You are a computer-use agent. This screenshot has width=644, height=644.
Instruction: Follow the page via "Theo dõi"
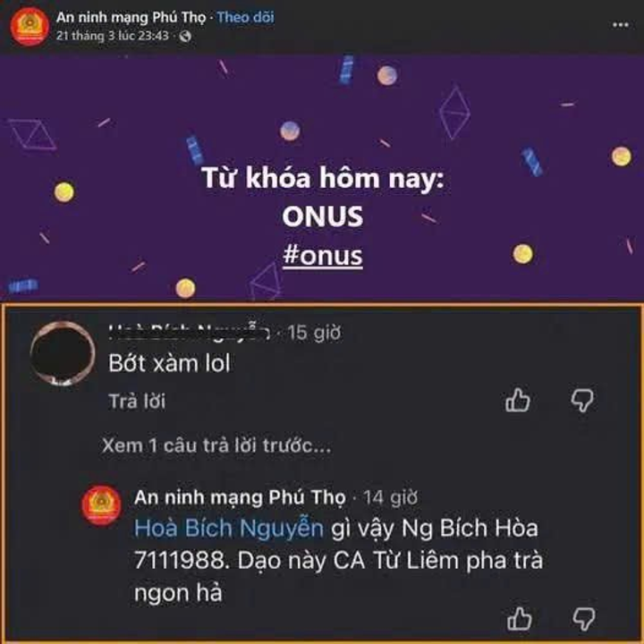(245, 17)
